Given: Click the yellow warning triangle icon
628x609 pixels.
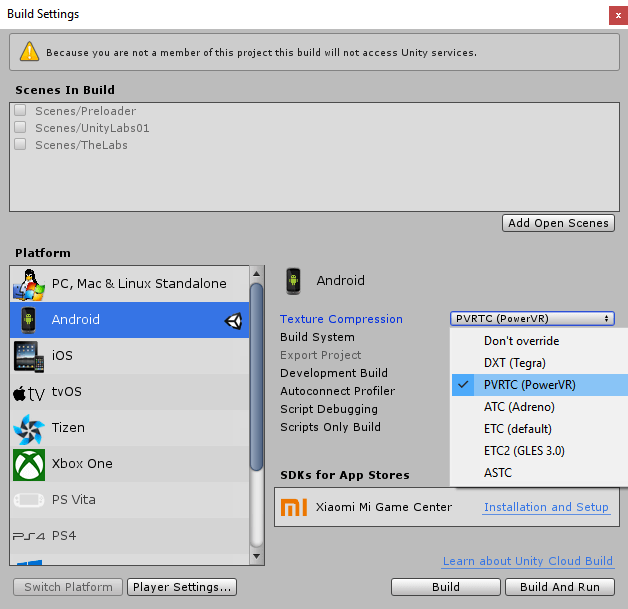Looking at the screenshot, I should tap(29, 52).
